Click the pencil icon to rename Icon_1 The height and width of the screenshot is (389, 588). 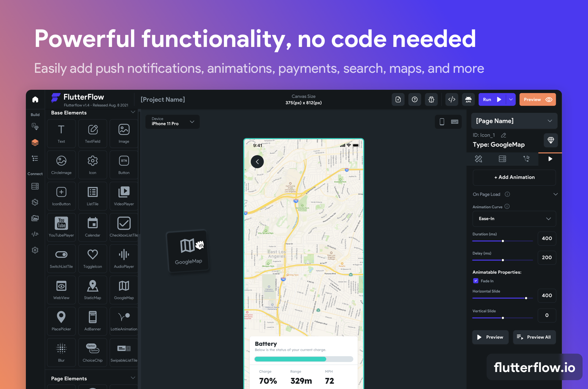click(x=503, y=135)
